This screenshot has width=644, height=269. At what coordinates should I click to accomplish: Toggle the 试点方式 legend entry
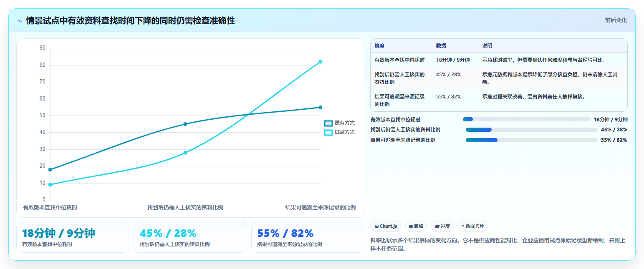(x=339, y=132)
